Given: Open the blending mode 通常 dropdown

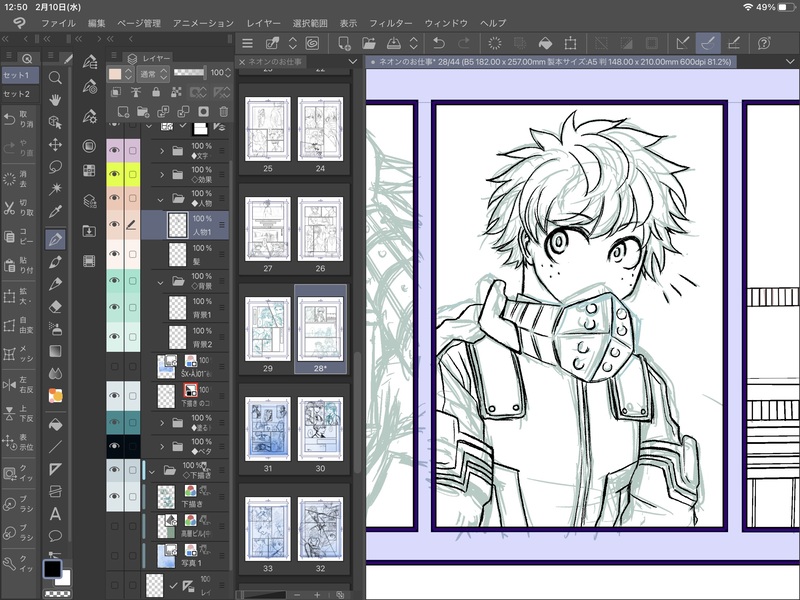Looking at the screenshot, I should 154,74.
